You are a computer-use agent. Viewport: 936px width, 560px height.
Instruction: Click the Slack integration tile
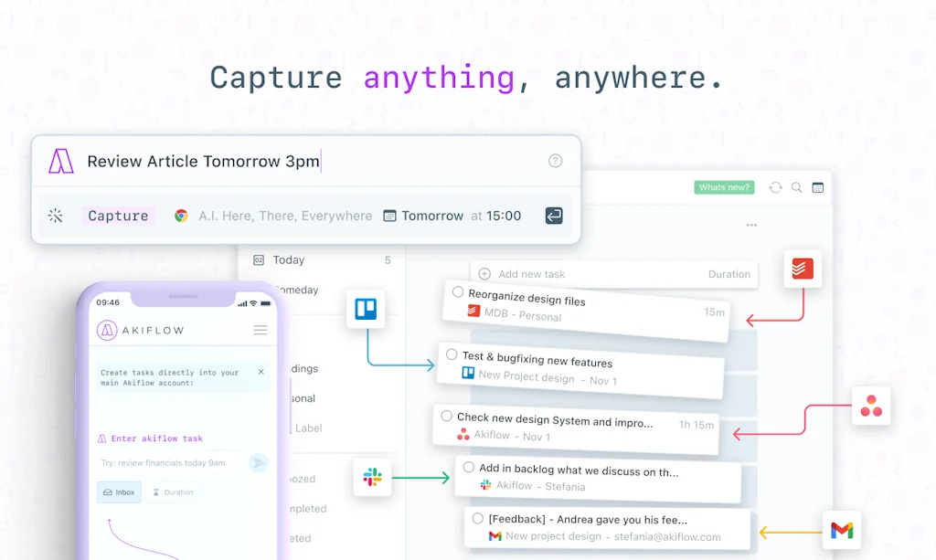click(x=372, y=477)
